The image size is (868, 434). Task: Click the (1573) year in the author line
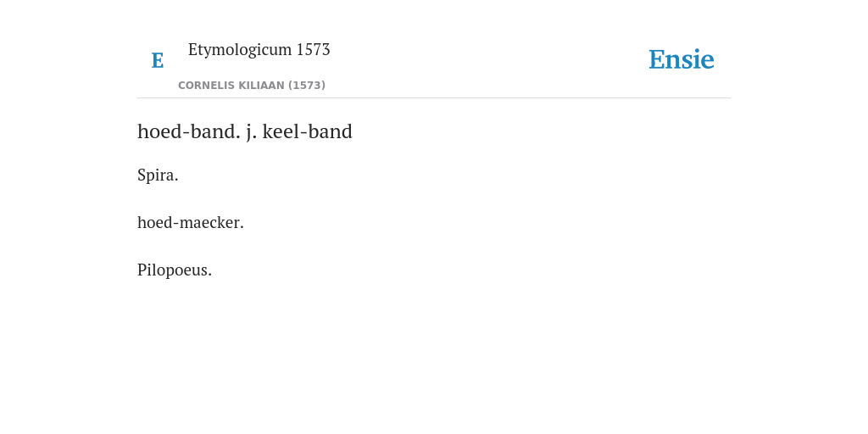(x=307, y=86)
